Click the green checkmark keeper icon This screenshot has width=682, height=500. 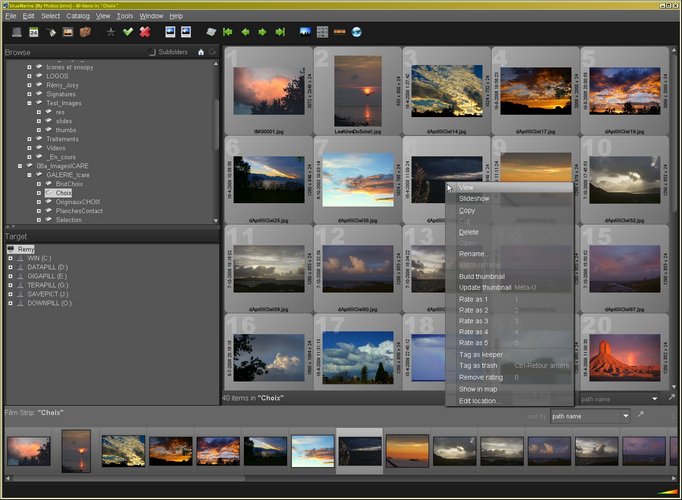[128, 32]
